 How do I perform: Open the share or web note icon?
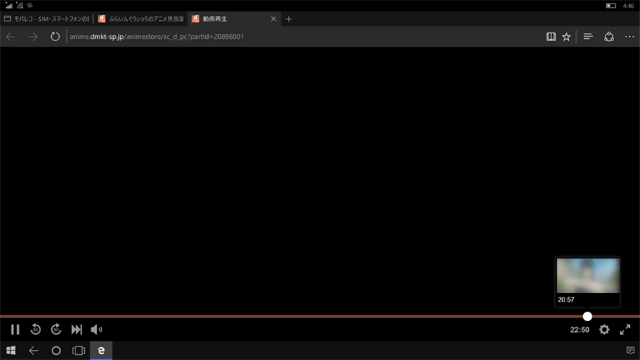pos(609,37)
